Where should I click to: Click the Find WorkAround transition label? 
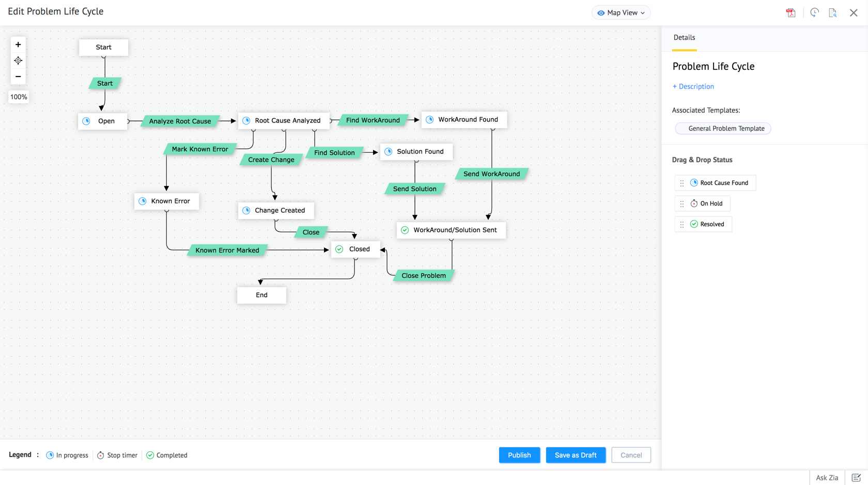click(373, 120)
